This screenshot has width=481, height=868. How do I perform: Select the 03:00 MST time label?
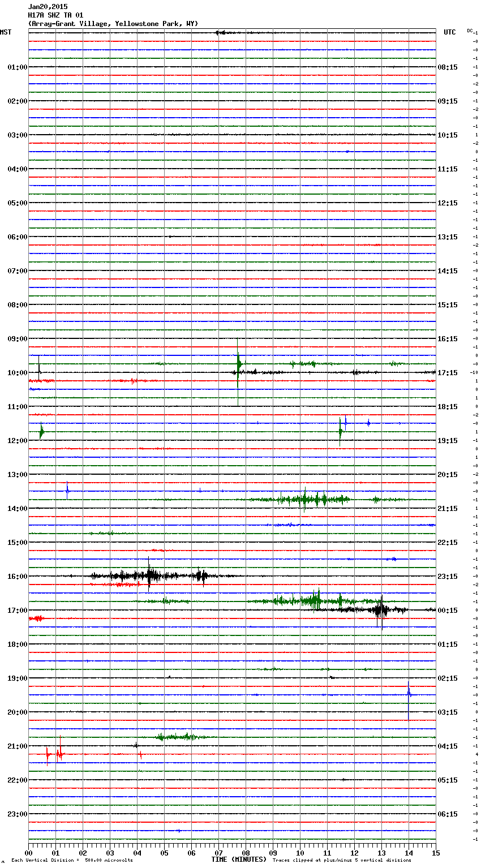tap(17, 135)
